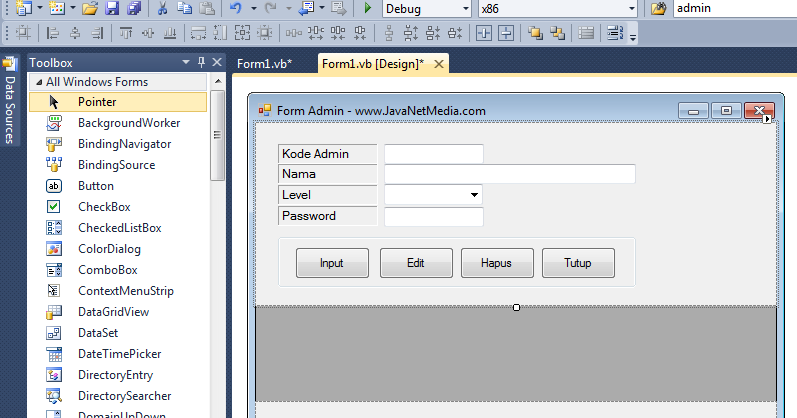Image resolution: width=797 pixels, height=418 pixels.
Task: Open dropdown arrow next to New Project
Action: point(40,8)
